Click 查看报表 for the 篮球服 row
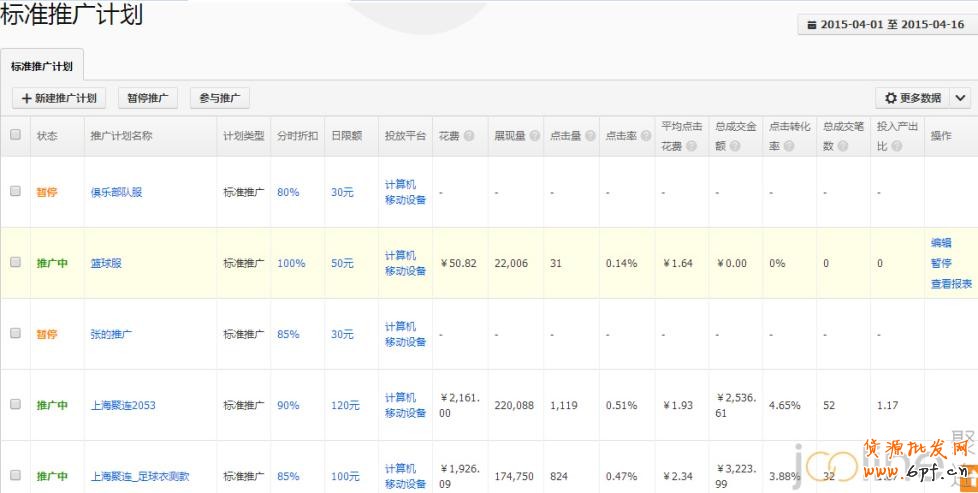The height and width of the screenshot is (493, 978). coord(951,284)
